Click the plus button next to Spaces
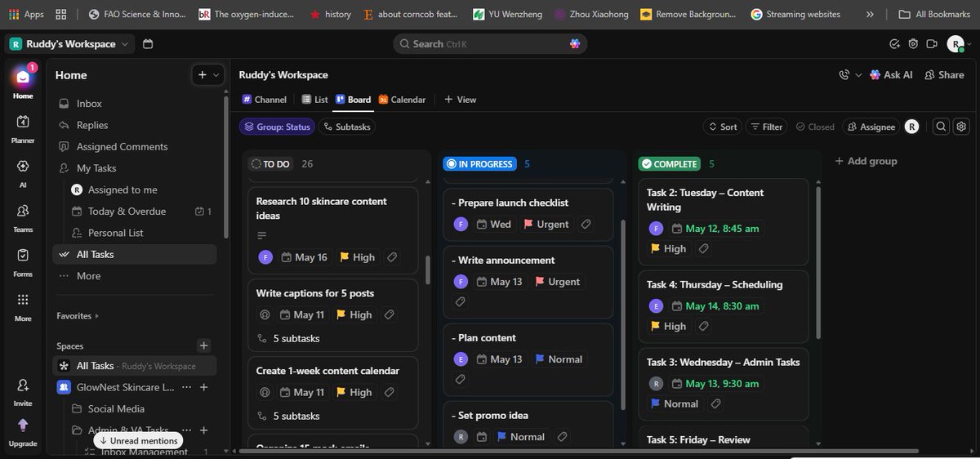The width and height of the screenshot is (980, 459). click(204, 345)
